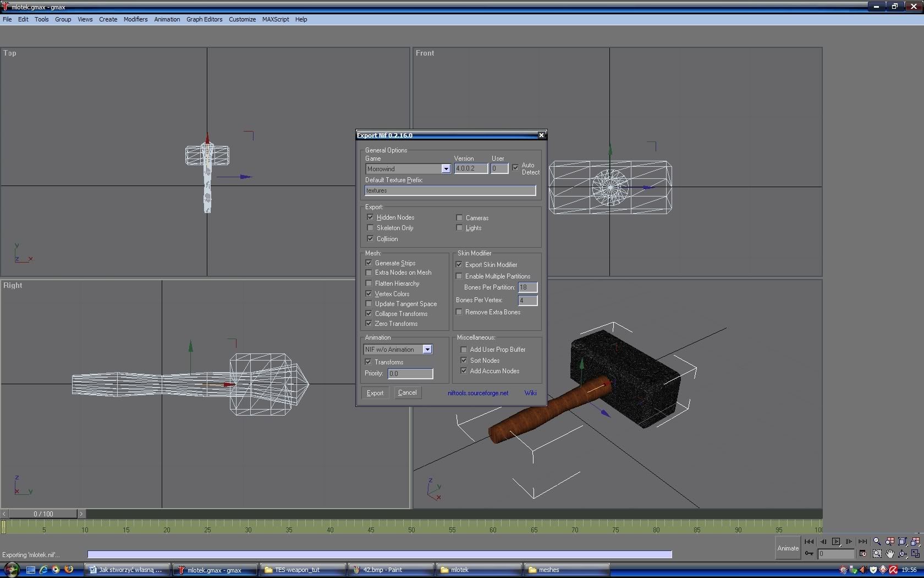Open the Start menu orb

coord(11,570)
